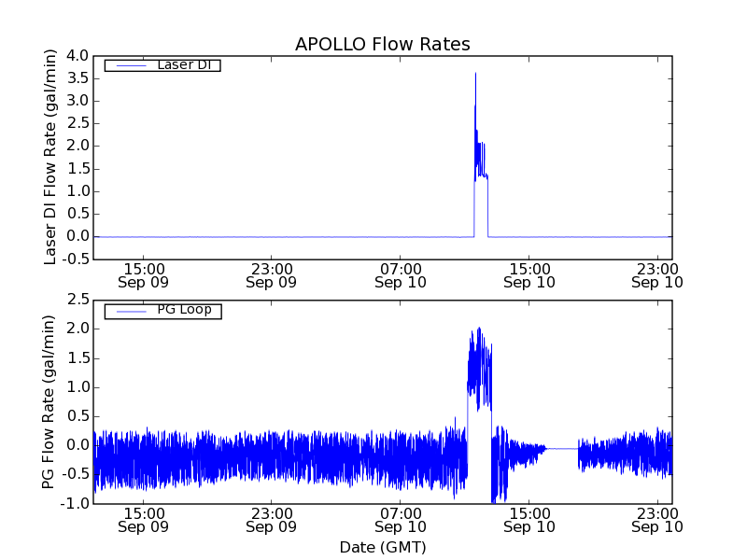The image size is (747, 560).
Task: Click the 1.5 tick on PG Flow axis
Action: click(78, 358)
